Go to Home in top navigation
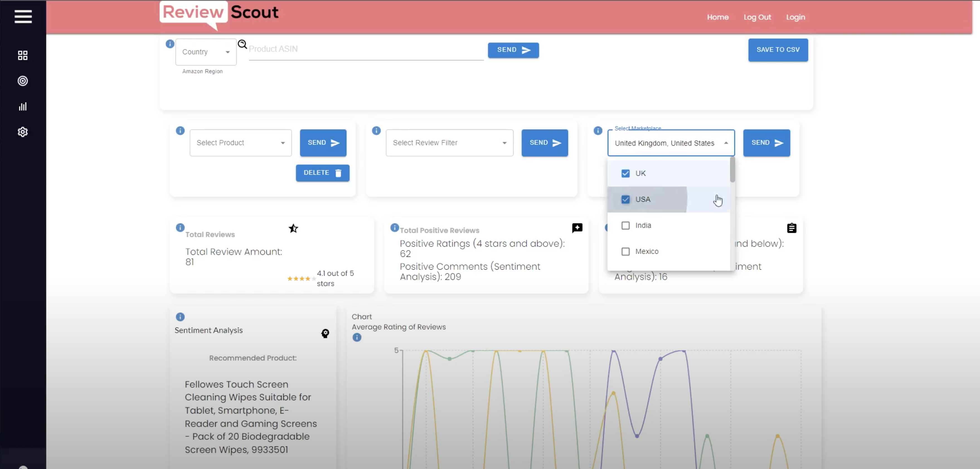This screenshot has width=980, height=469. 718,18
